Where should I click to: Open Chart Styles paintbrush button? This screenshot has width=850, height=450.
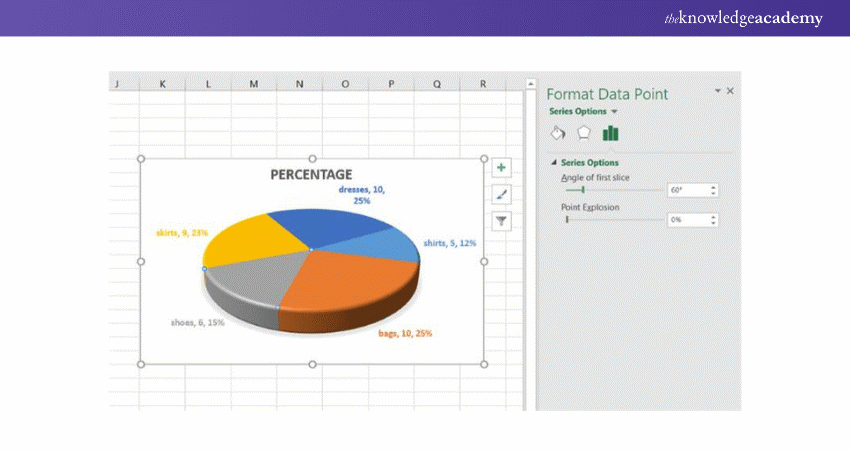click(502, 195)
